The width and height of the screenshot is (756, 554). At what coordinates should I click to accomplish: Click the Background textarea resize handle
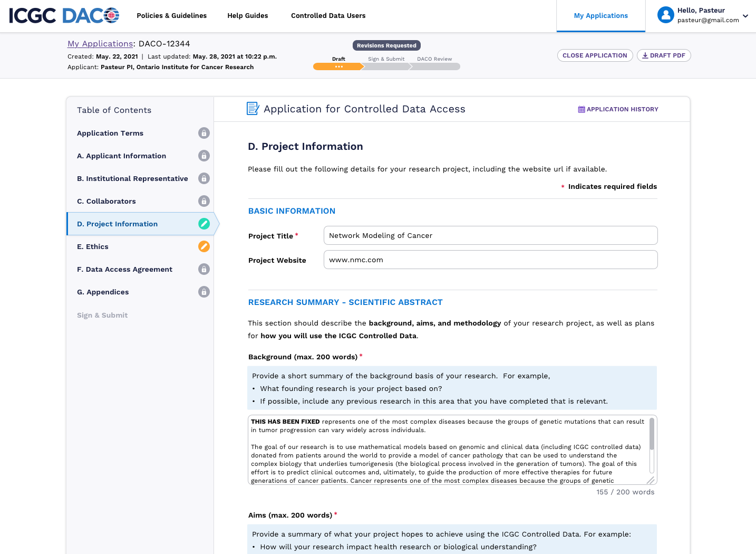click(x=651, y=480)
